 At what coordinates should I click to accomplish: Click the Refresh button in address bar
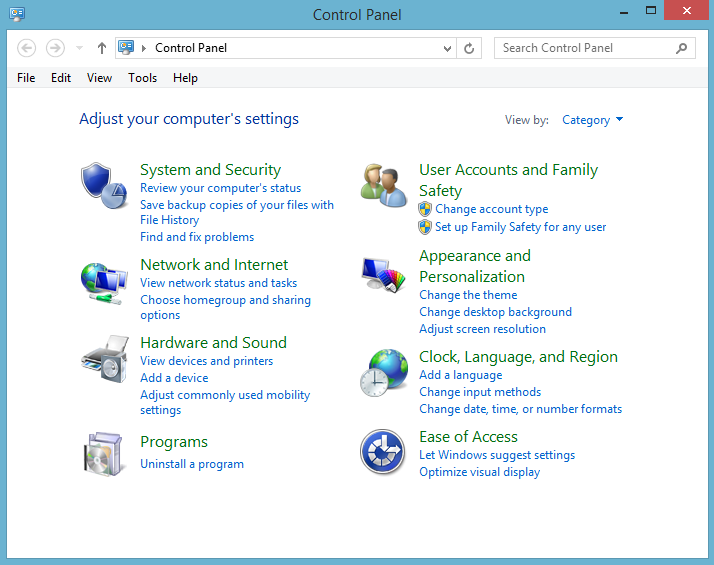(x=469, y=48)
